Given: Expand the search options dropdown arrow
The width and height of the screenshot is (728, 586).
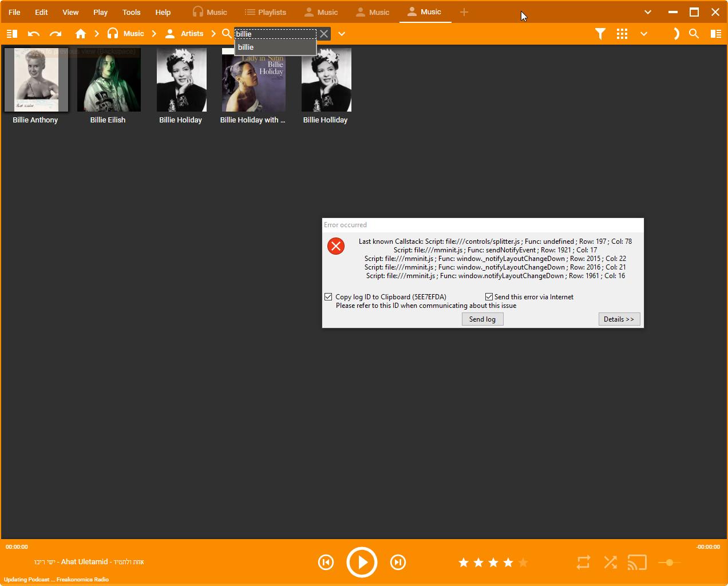Looking at the screenshot, I should tap(342, 34).
